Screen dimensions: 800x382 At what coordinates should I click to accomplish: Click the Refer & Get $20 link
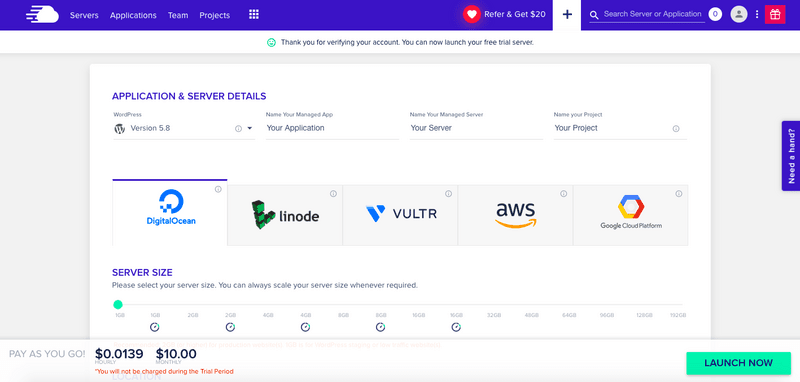515,14
